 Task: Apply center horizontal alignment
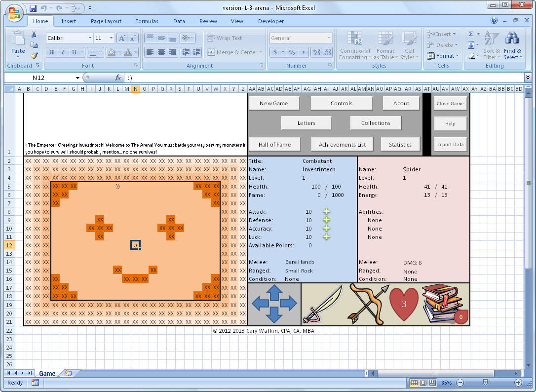click(161, 52)
